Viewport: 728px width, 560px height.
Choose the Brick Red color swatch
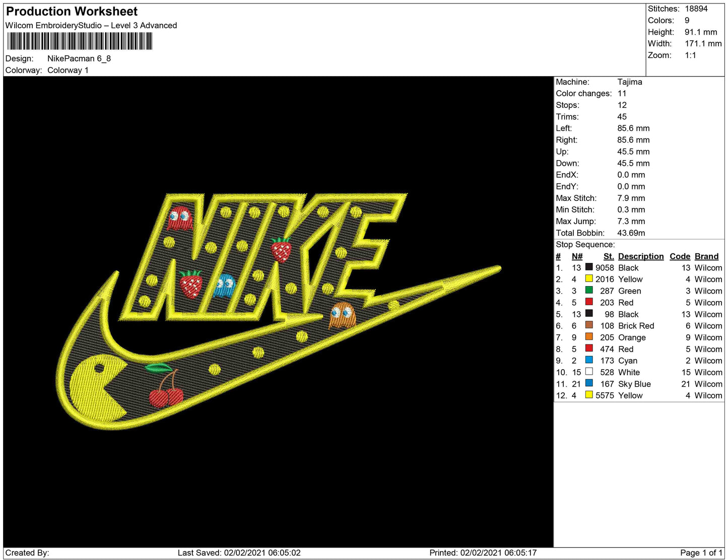(589, 325)
